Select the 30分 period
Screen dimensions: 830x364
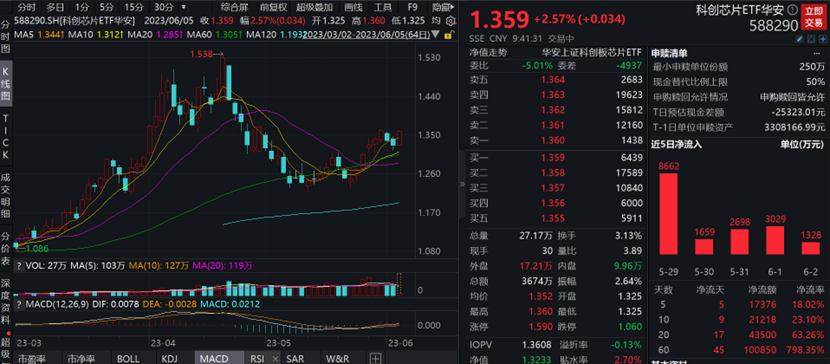tap(163, 7)
